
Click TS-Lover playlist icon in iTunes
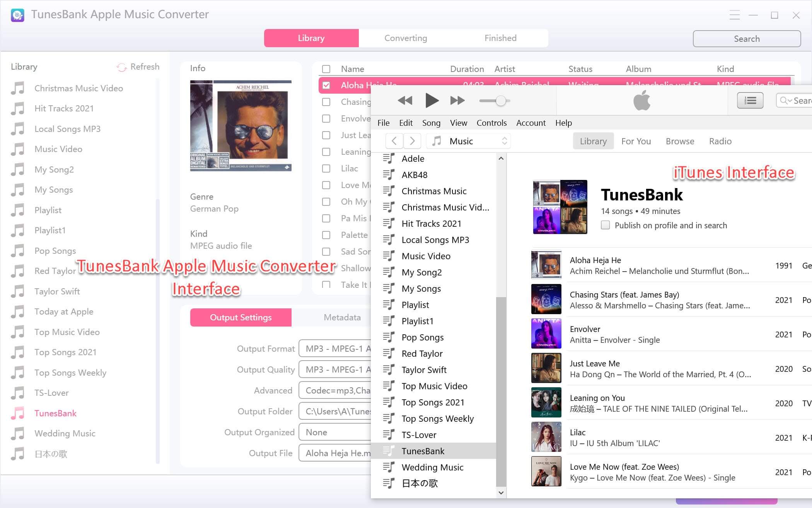(x=389, y=435)
